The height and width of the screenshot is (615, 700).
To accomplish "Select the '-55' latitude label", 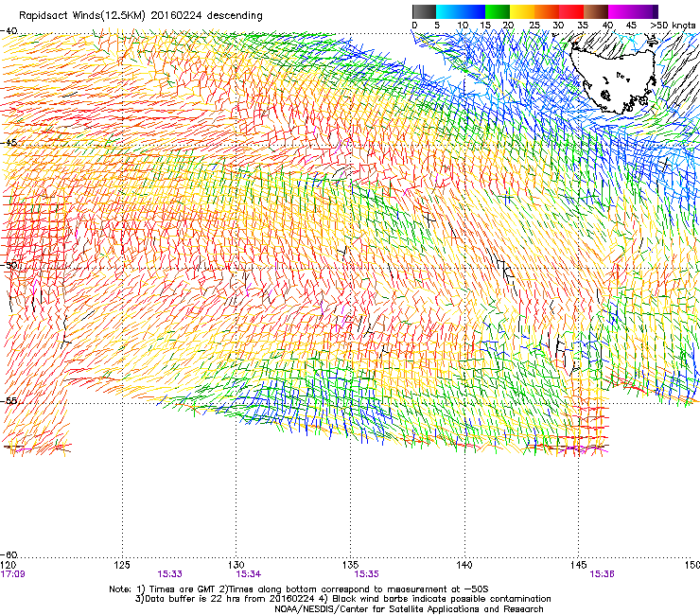I will [9, 400].
